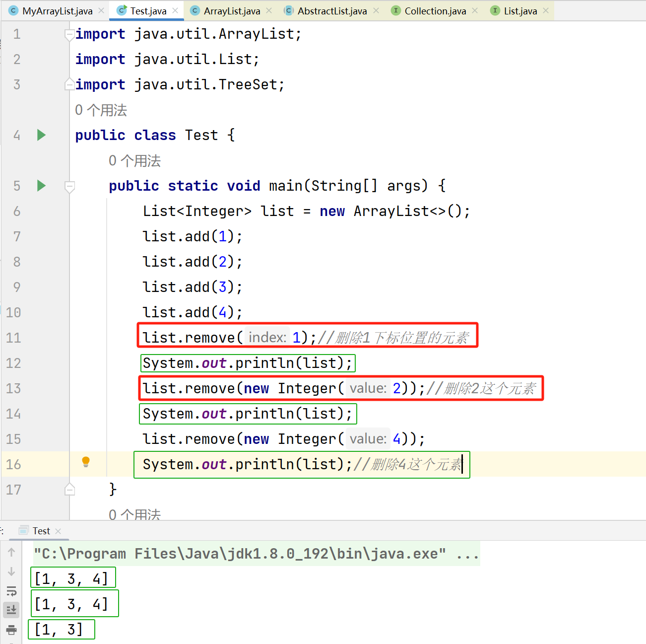Viewport: 646px width, 644px height.
Task: Click 'import java.util.TreeSet;' line
Action: coord(180,84)
